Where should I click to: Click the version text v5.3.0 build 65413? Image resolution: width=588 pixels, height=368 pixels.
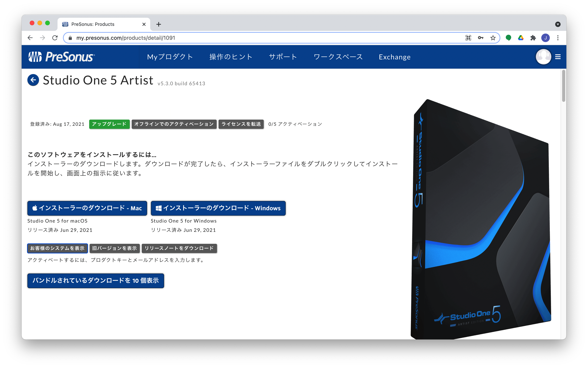click(x=181, y=84)
